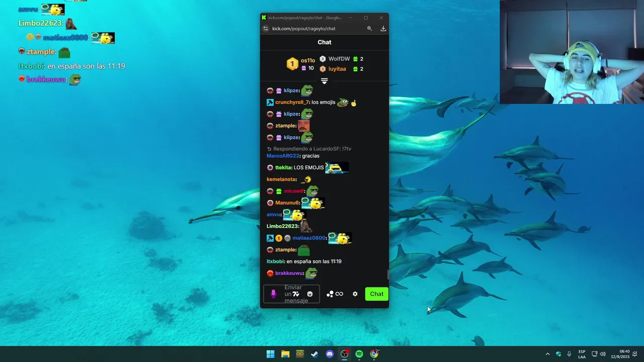Click the Kick logo favicon in title bar
The image size is (644, 362).
[x=264, y=18]
